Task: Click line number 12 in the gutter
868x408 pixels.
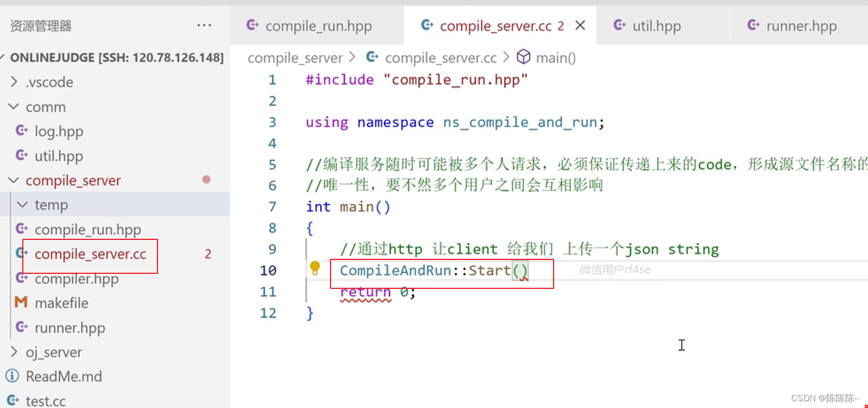Action: 268,313
